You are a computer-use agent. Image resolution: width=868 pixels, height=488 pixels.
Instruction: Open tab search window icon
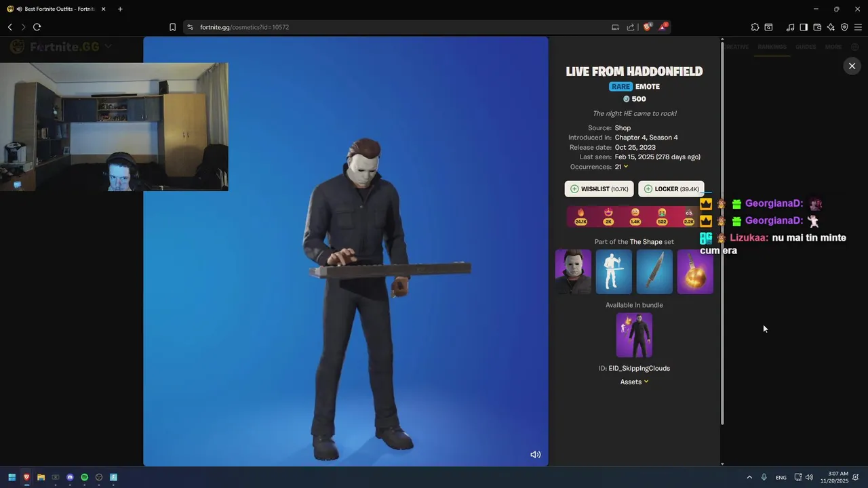point(768,27)
